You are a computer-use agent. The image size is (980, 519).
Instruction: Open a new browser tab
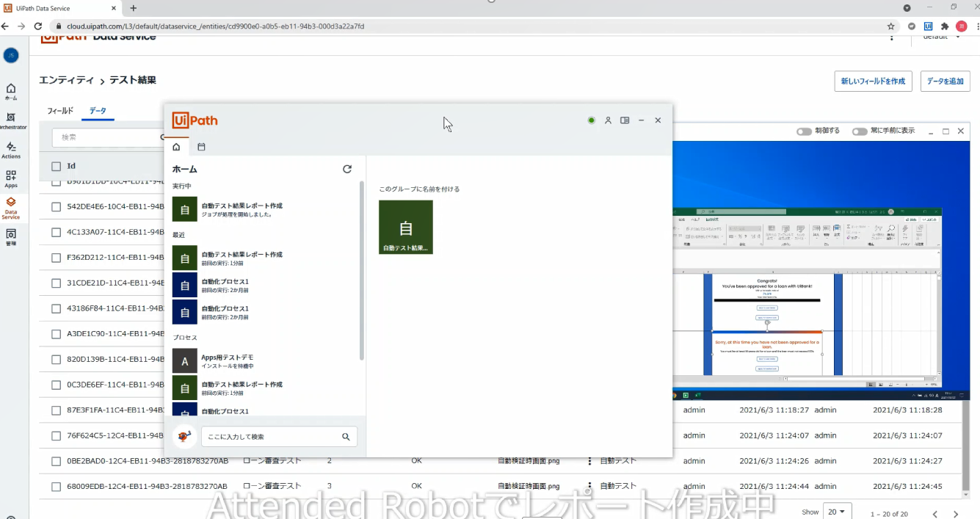[133, 8]
